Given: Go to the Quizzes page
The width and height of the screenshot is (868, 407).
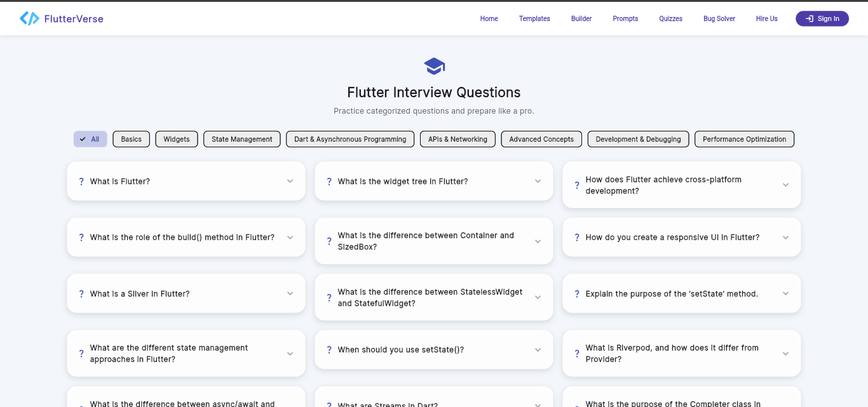Looking at the screenshot, I should click(x=670, y=18).
